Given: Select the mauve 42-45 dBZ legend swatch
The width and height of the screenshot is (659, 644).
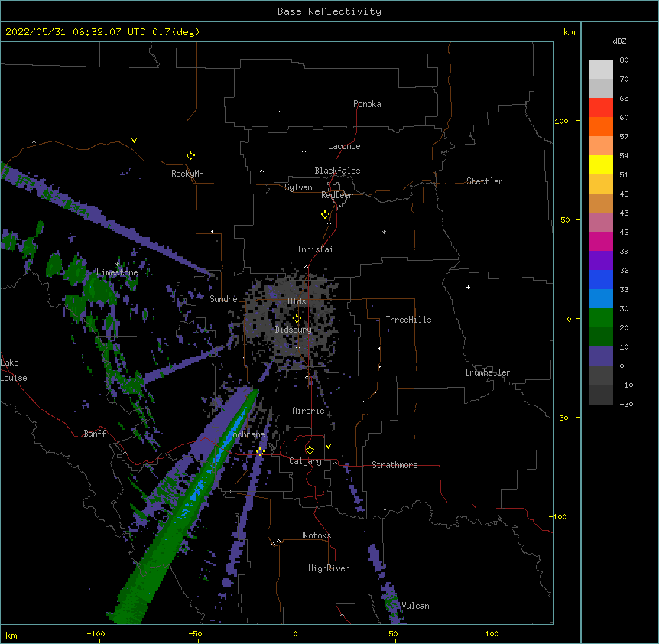Looking at the screenshot, I should coord(601,223).
